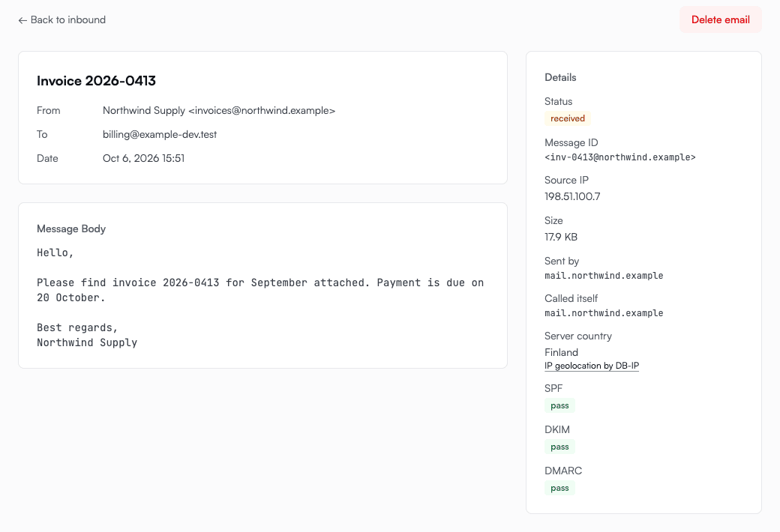Image resolution: width=780 pixels, height=532 pixels.
Task: Click the Called itself label
Action: (x=571, y=298)
